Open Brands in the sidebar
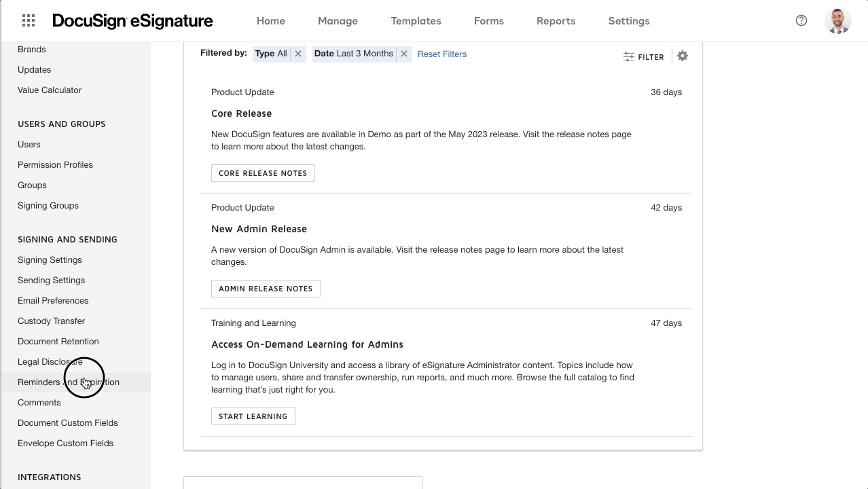Viewport: 868px width, 489px height. 32,50
